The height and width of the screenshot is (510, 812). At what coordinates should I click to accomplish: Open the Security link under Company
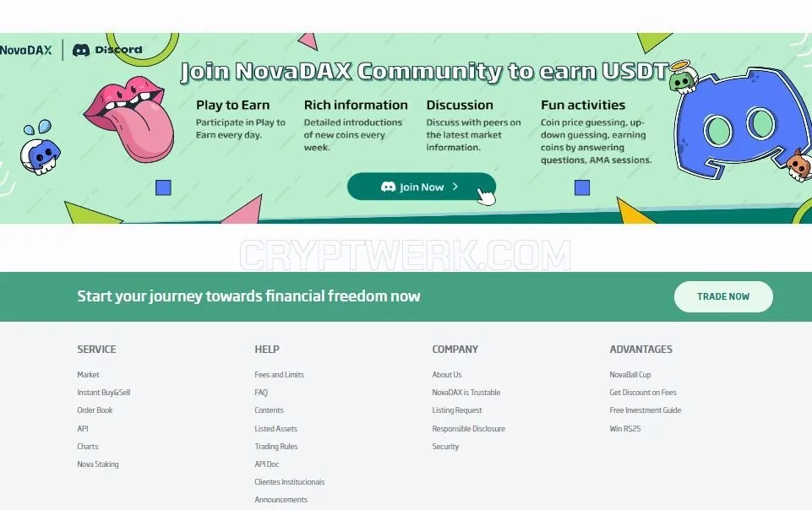pyautogui.click(x=445, y=447)
